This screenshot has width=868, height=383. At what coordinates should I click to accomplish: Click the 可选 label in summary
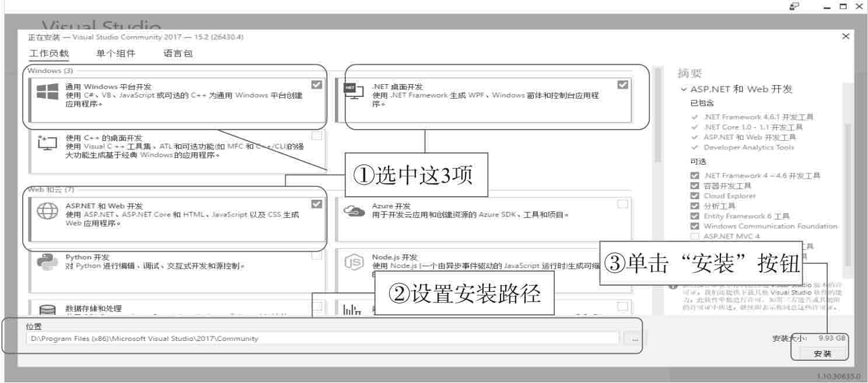click(698, 162)
